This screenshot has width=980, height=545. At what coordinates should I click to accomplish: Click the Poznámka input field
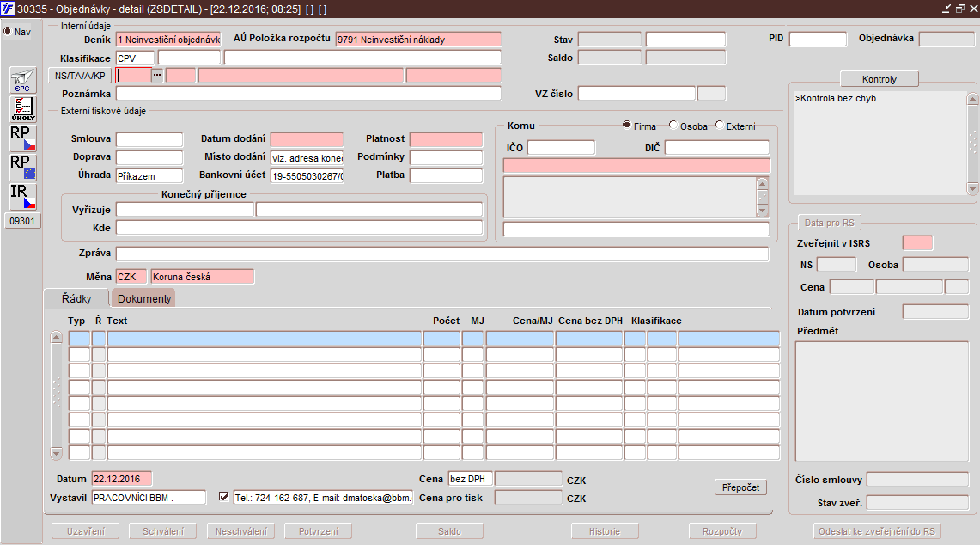click(x=308, y=94)
